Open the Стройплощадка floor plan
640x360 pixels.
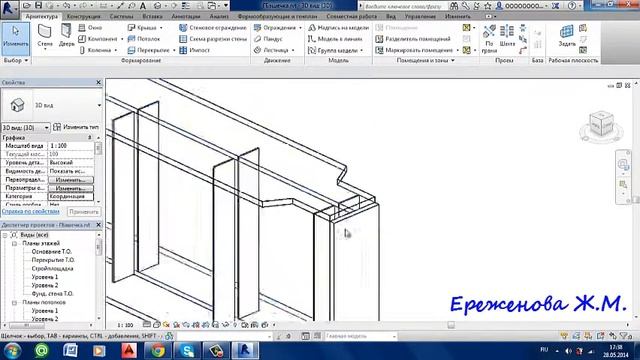pos(52,269)
